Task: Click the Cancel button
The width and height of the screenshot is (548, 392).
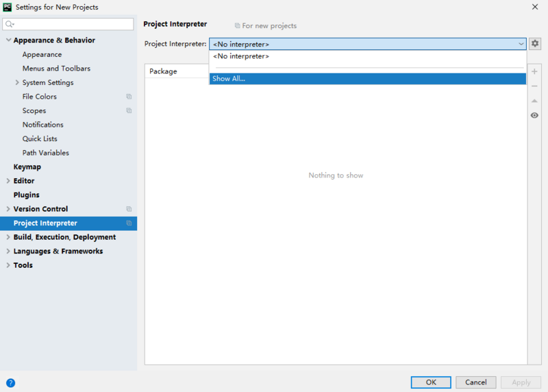Action: 475,382
